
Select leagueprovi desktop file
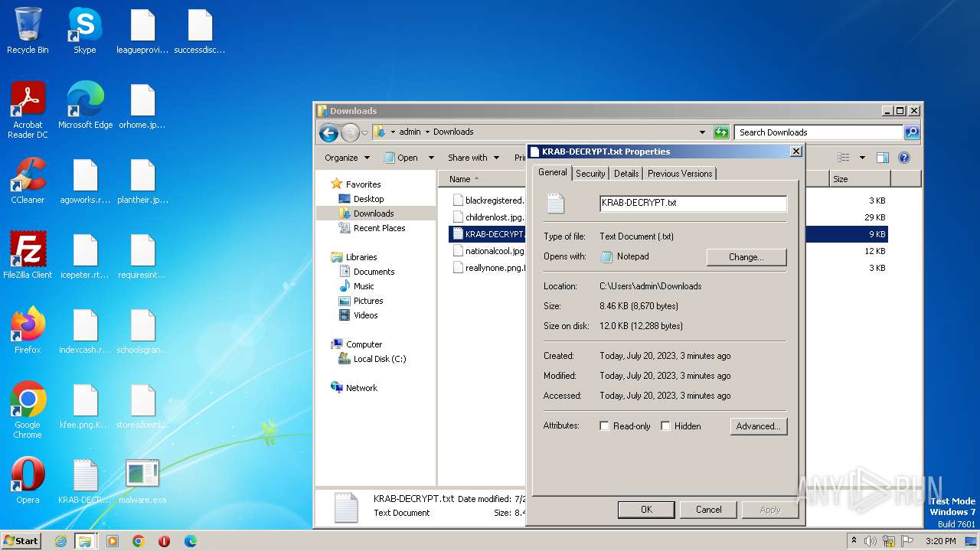142,31
